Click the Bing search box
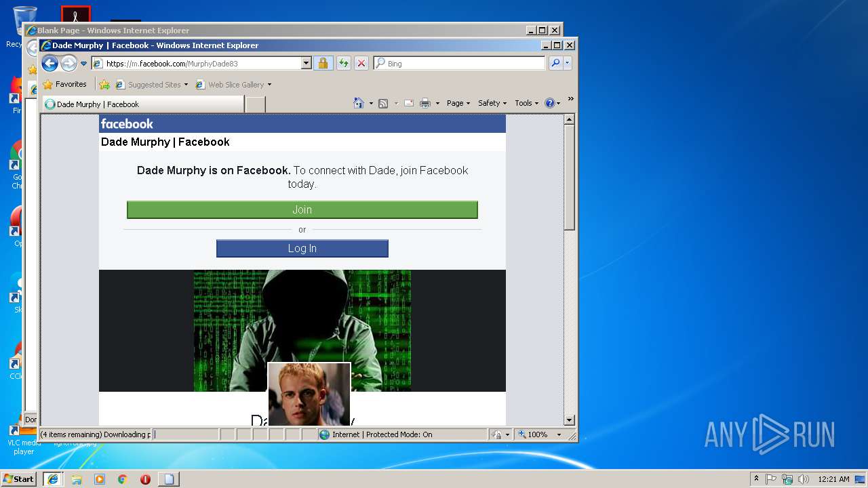Screen dimensions: 868x488 click(459, 63)
